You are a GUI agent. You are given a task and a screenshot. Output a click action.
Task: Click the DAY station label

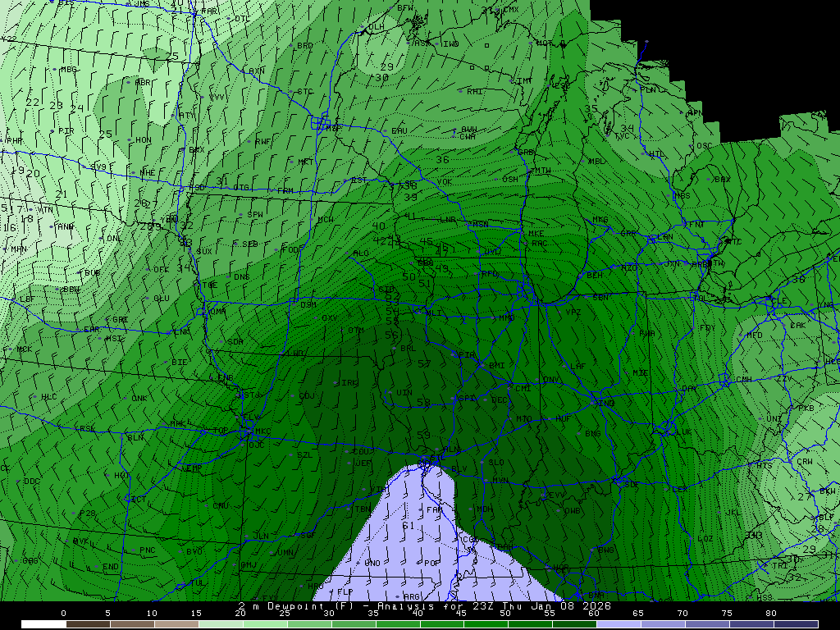pyautogui.click(x=689, y=388)
